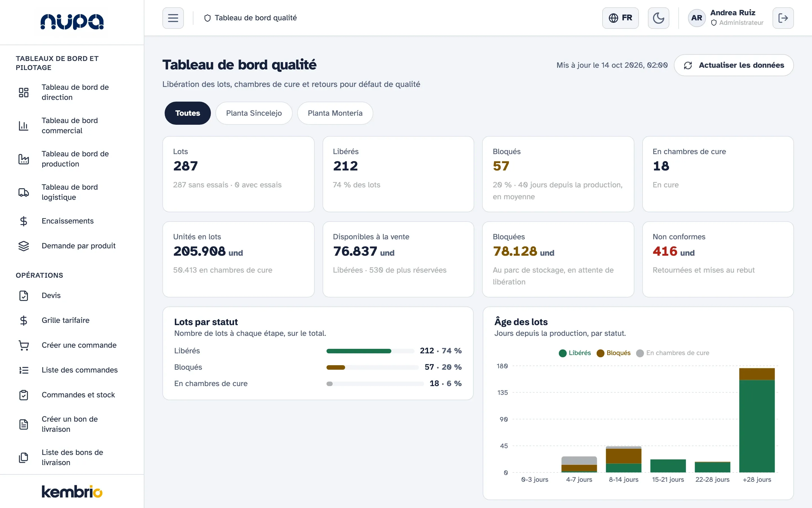Click the AR user avatar
Screen dimensions: 812x508
pyautogui.click(x=697, y=18)
